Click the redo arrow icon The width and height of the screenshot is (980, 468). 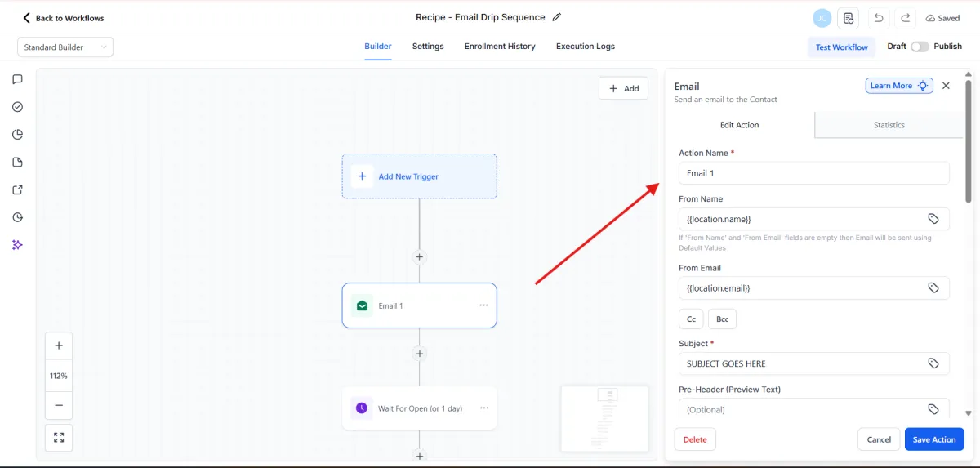point(905,18)
